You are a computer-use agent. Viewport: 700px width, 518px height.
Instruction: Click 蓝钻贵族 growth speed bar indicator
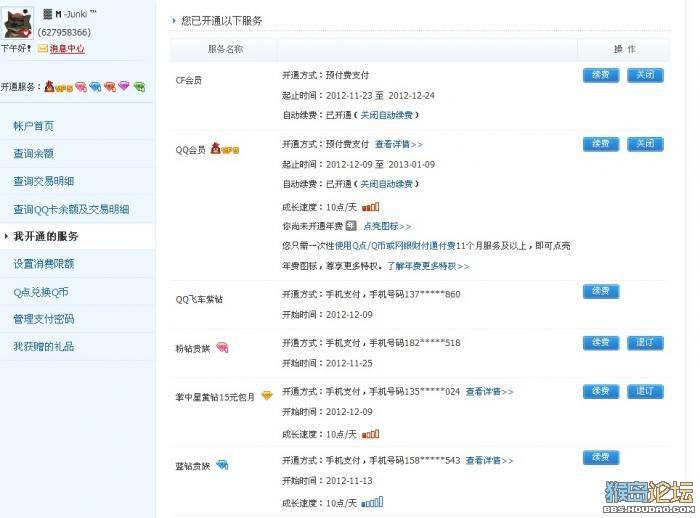(x=372, y=502)
